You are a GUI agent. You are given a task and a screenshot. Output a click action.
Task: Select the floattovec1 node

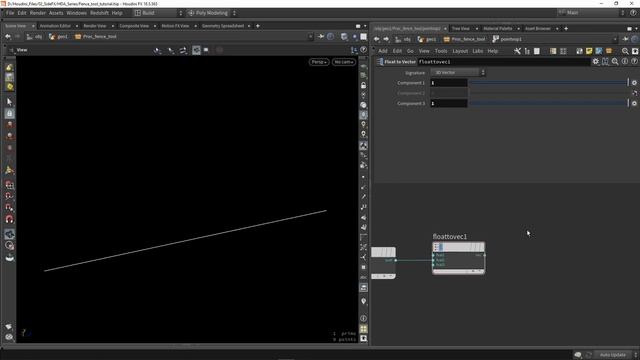(458, 258)
